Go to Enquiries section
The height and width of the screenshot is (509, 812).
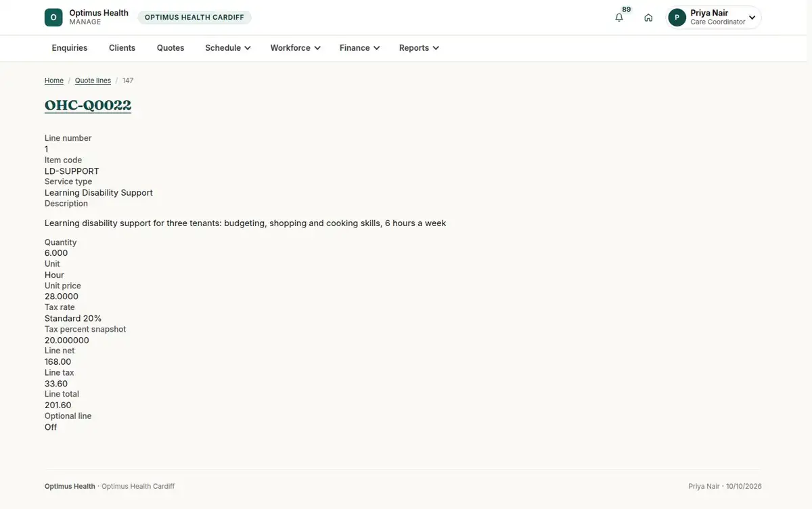coord(70,48)
